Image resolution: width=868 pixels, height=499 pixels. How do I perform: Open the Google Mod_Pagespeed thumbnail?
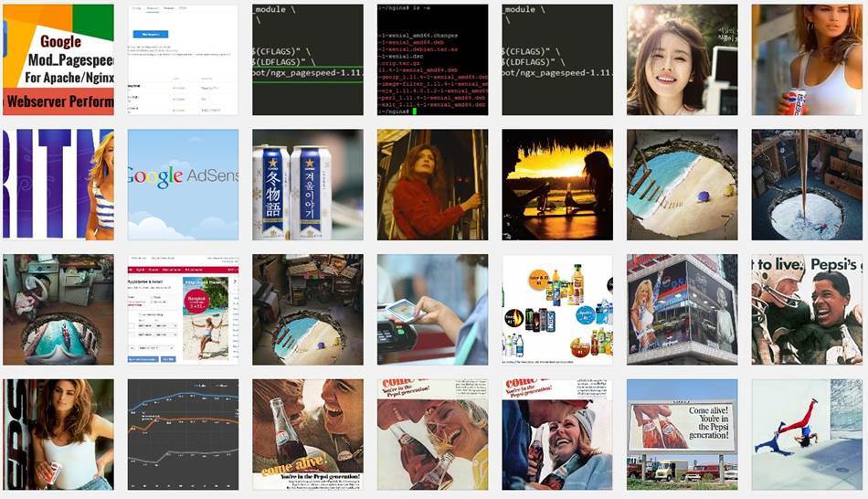58,59
